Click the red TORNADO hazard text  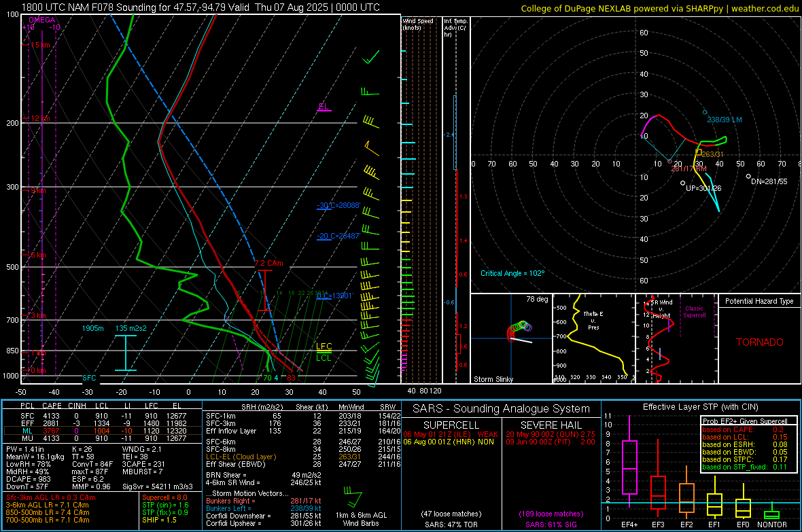(x=760, y=342)
